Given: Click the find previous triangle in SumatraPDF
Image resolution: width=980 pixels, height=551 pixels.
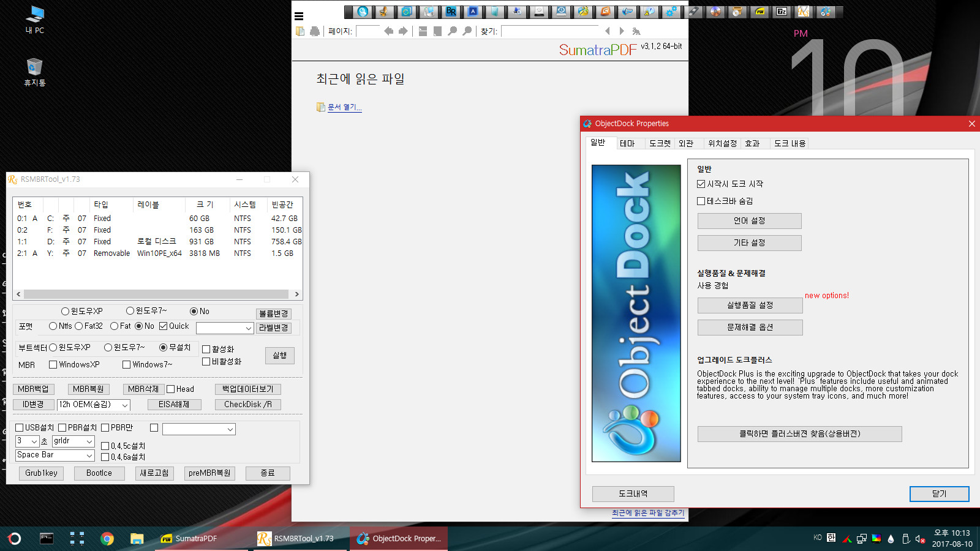Looking at the screenshot, I should click(x=607, y=31).
